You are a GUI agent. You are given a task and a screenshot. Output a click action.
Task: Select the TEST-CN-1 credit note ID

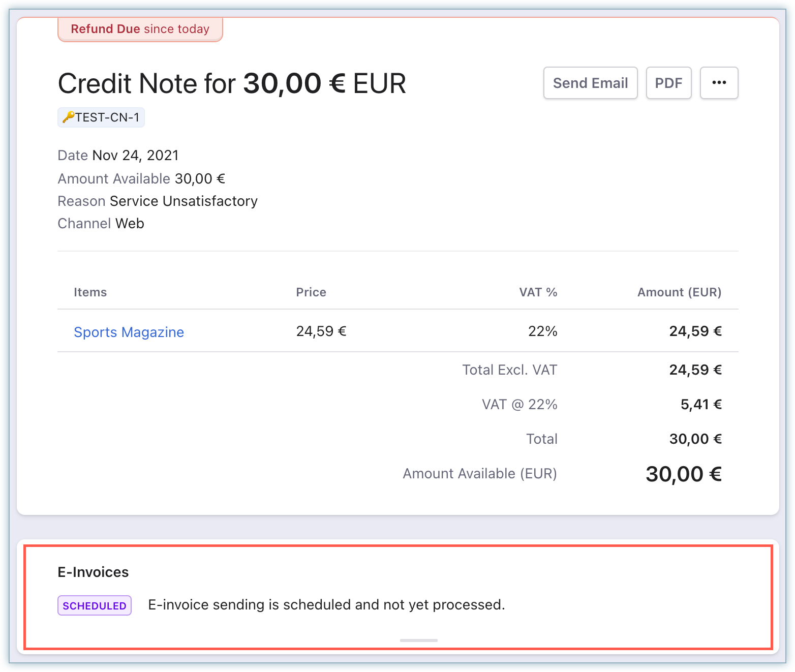coord(107,117)
